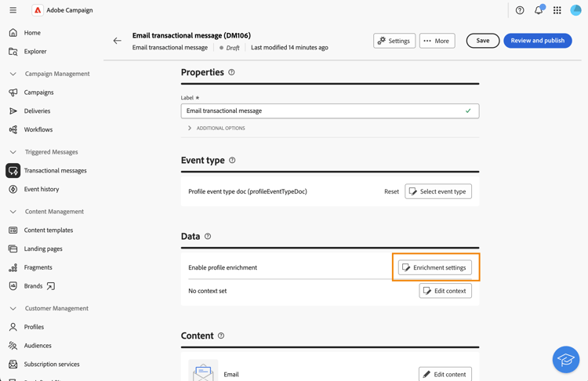Open the apps grid switcher
The image size is (588, 381).
point(557,10)
